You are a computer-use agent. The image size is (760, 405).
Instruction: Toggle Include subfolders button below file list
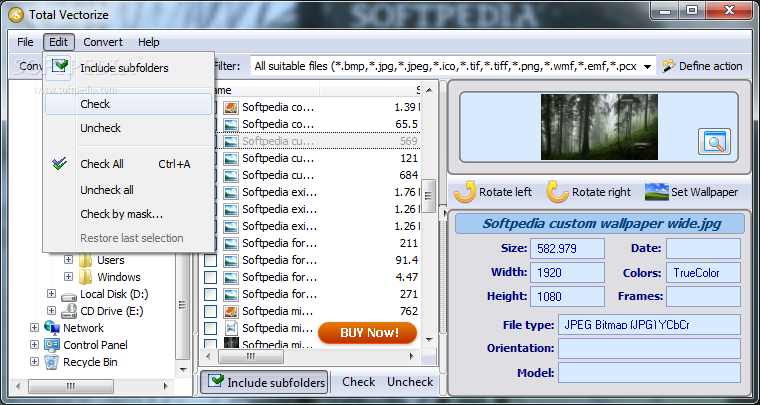point(264,382)
